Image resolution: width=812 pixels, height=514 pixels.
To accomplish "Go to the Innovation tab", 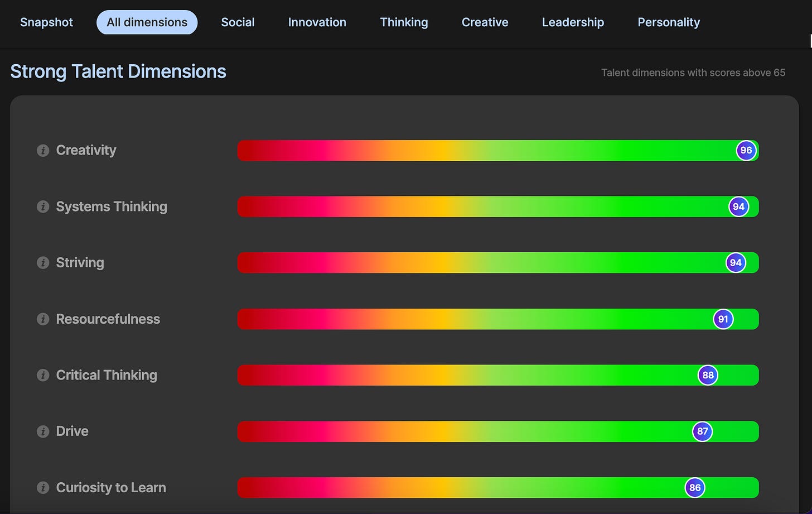I will coord(317,22).
